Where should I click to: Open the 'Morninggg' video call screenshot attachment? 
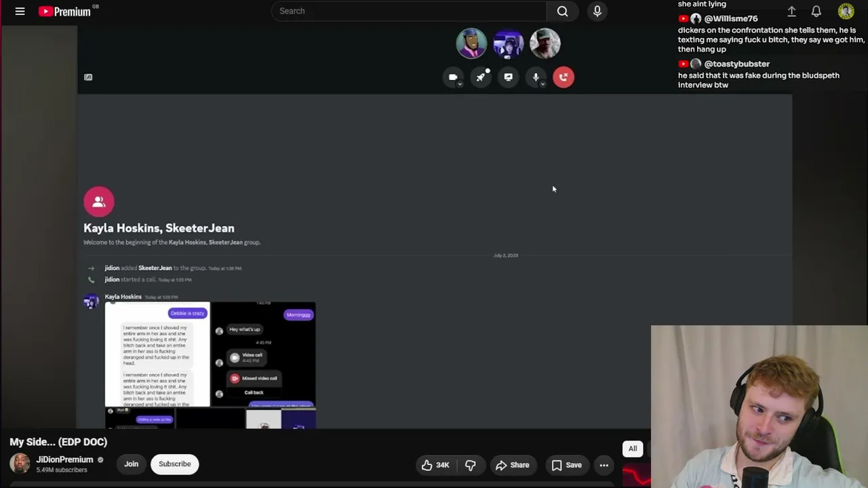click(263, 354)
